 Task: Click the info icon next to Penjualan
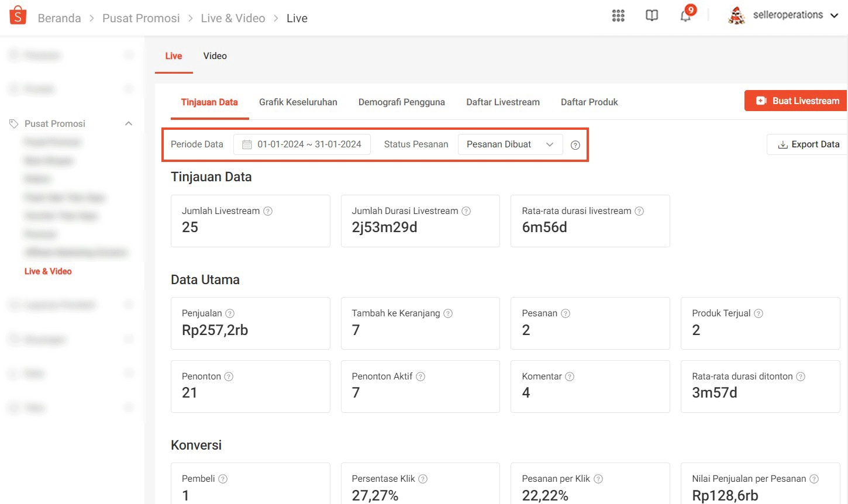coord(230,313)
